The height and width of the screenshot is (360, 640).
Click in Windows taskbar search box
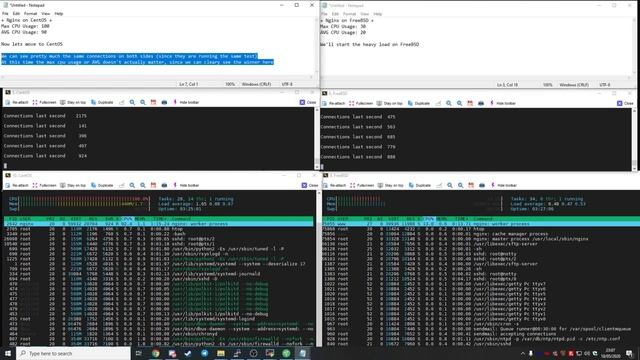click(74, 353)
